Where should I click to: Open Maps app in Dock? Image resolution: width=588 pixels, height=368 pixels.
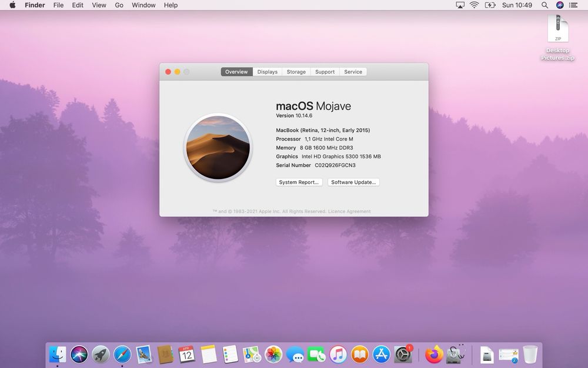pos(252,354)
